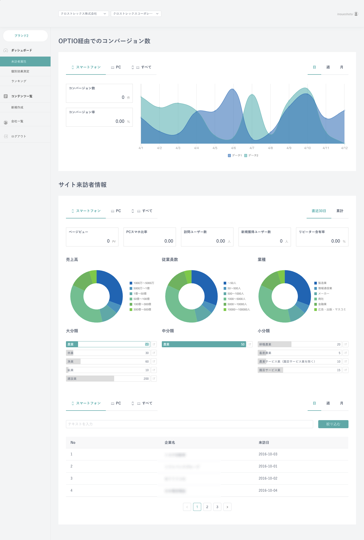The image size is (364, 540).
Task: Select PC tab in the conversion section
Action: click(x=116, y=67)
